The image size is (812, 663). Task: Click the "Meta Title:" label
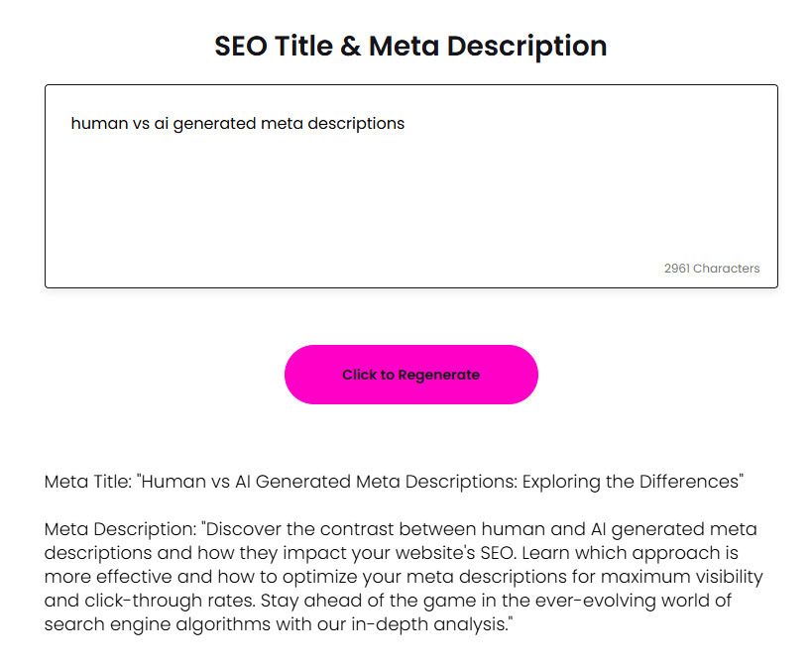[88, 482]
